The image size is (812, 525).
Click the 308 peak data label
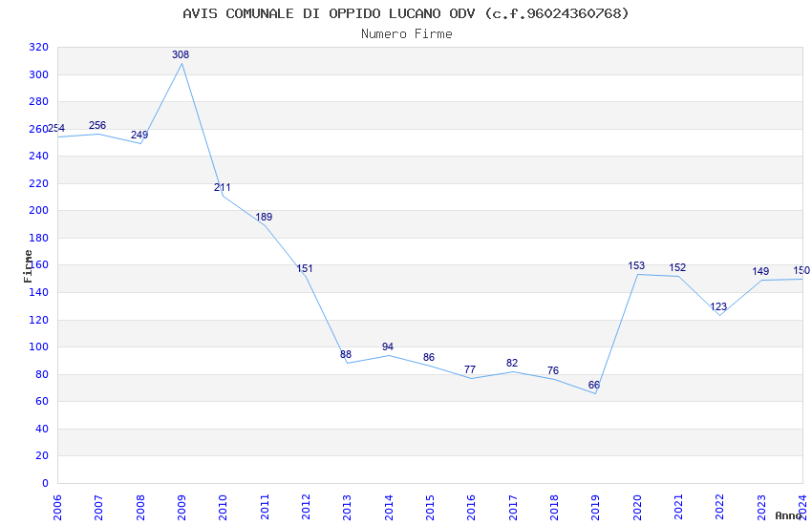coord(181,54)
